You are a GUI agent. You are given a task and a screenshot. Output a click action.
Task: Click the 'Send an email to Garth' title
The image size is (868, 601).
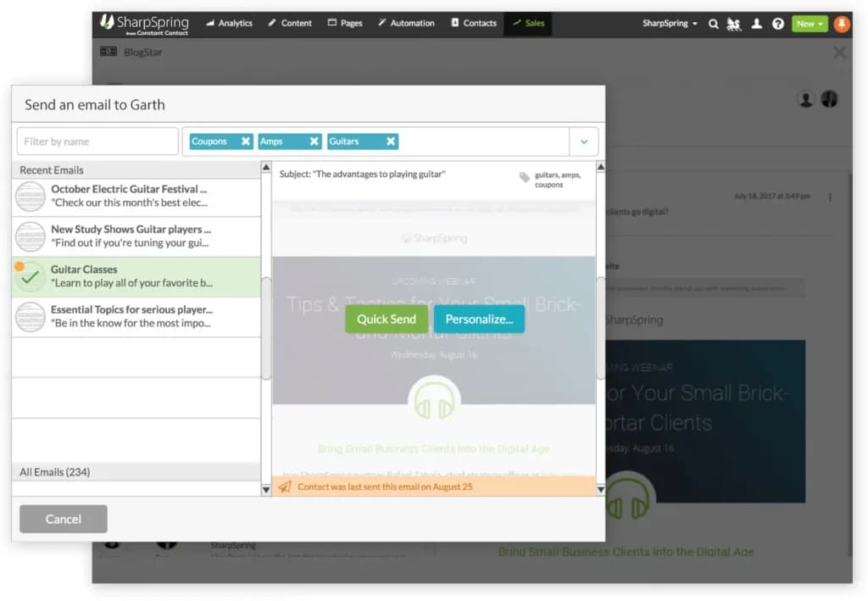[95, 104]
